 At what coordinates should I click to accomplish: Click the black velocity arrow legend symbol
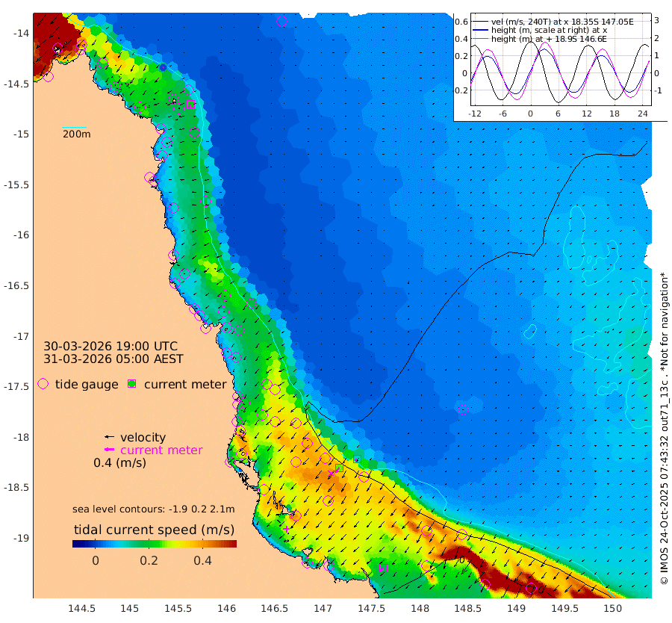tap(110, 437)
